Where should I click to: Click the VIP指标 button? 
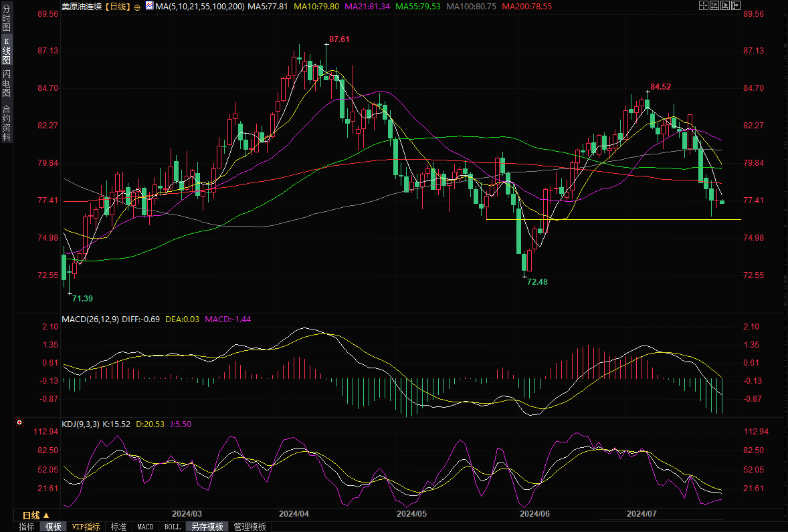coord(86,527)
